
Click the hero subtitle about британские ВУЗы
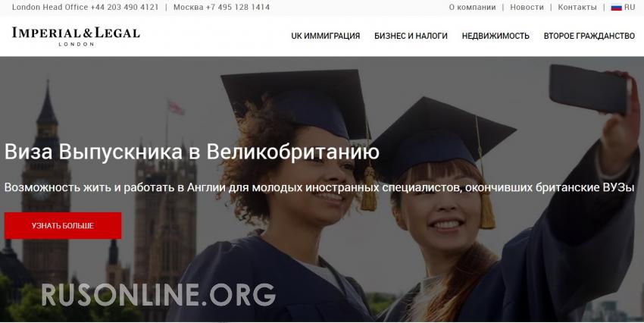(x=319, y=188)
